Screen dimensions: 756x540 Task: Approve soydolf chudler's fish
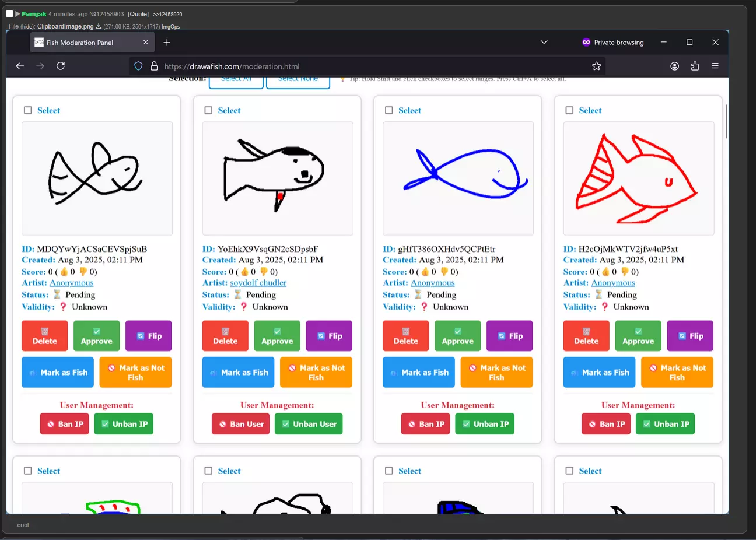click(x=277, y=336)
